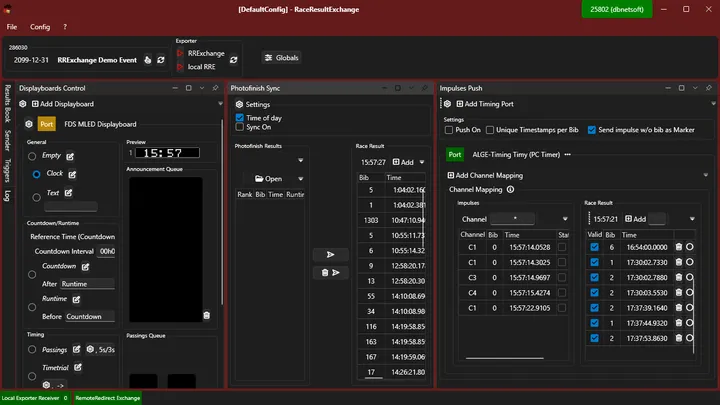The width and height of the screenshot is (720, 405).
Task: Expand Add Timing Port dropdown arrow
Action: 713,104
